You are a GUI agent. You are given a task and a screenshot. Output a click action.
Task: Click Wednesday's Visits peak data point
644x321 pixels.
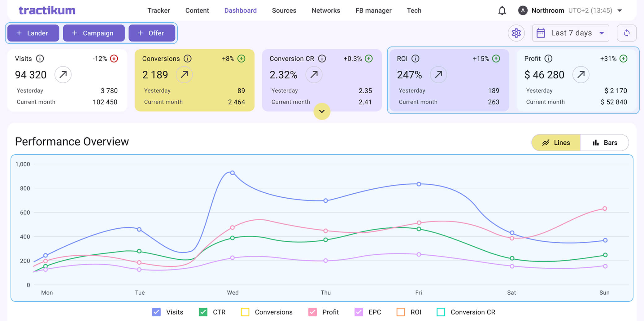[x=233, y=173]
